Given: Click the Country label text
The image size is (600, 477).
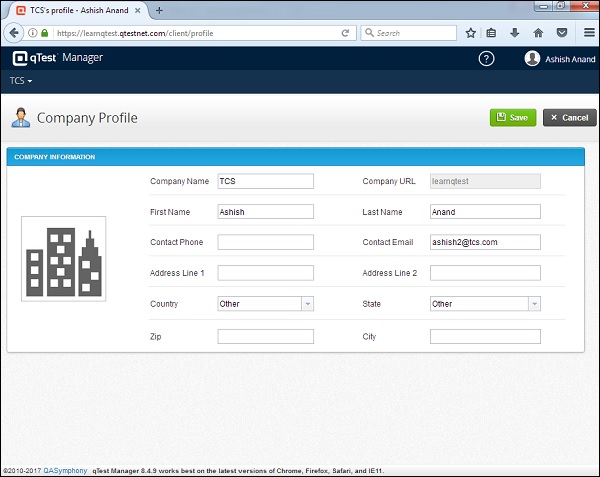Looking at the screenshot, I should 164,304.
